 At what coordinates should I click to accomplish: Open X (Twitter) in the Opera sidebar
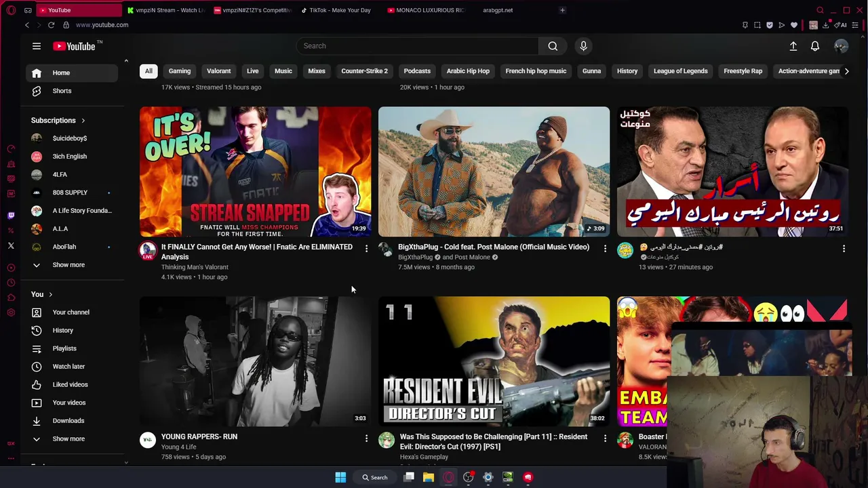(11, 246)
